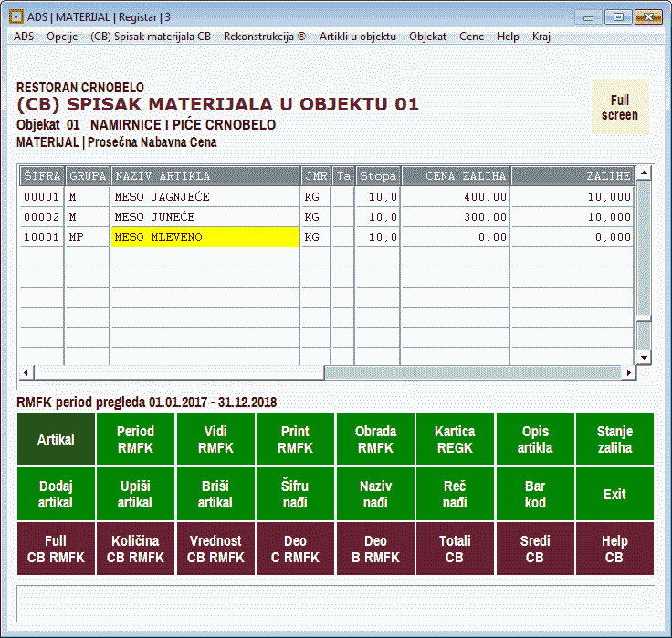The height and width of the screenshot is (638, 672).
Task: Click Full CB RMFK button
Action: pyautogui.click(x=56, y=549)
